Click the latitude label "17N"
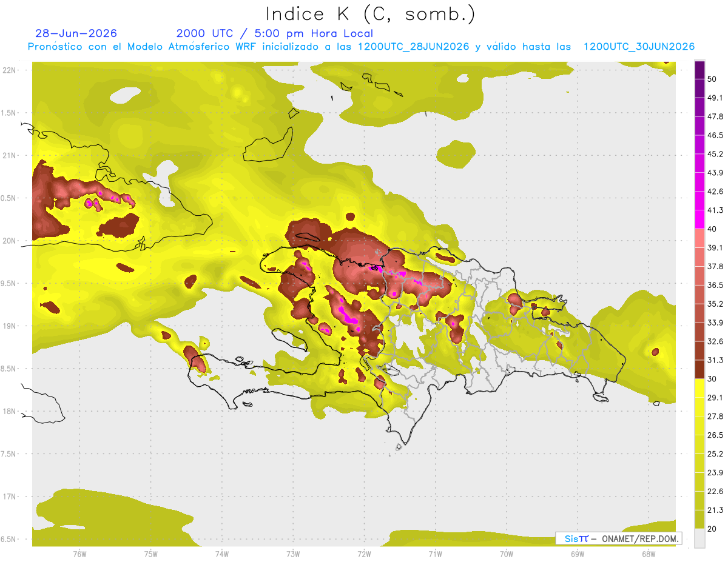The image size is (728, 562). pyautogui.click(x=10, y=497)
